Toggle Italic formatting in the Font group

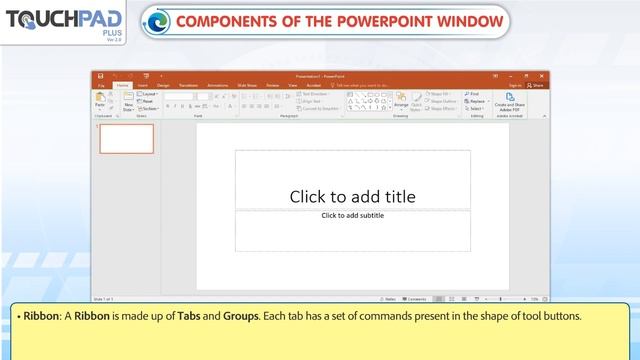tap(175, 107)
